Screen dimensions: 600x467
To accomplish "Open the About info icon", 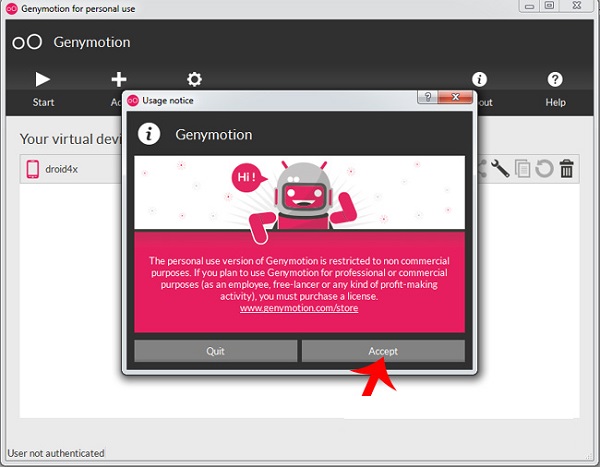I will [480, 80].
